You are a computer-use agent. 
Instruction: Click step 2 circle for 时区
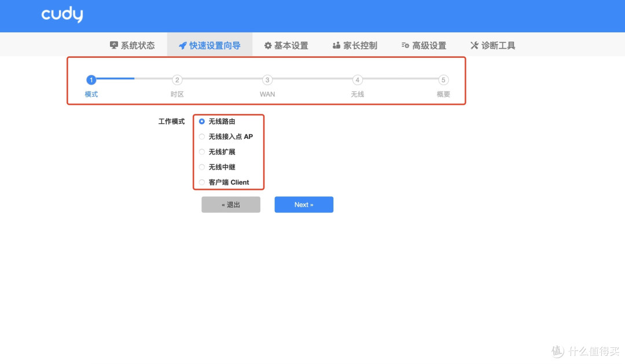point(177,80)
